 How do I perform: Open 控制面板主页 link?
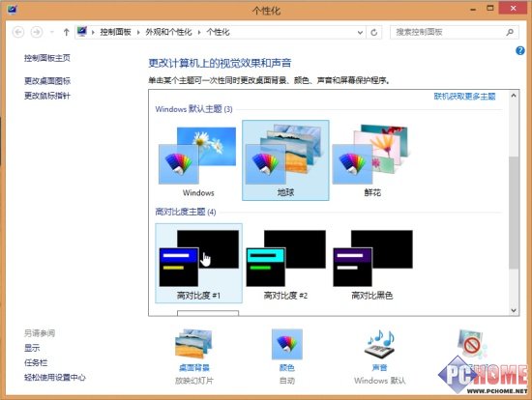[x=47, y=58]
